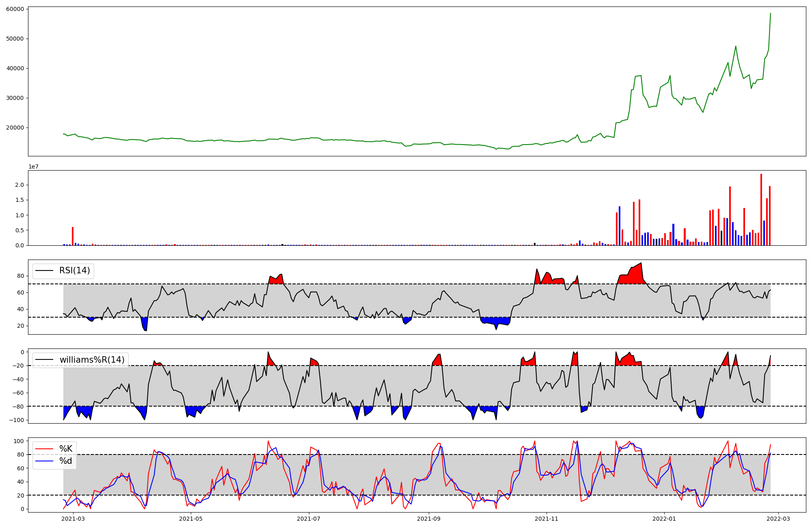Click the 2022-01 x-axis date label
Viewport: 812px width, 528px height.
coord(664,519)
